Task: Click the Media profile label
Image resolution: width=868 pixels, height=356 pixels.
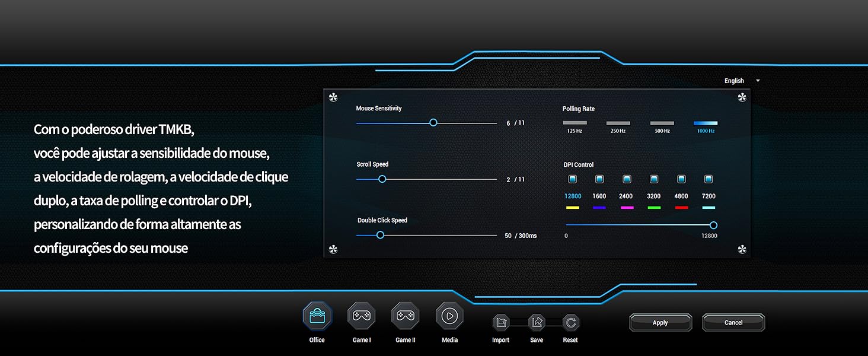Action: point(450,340)
